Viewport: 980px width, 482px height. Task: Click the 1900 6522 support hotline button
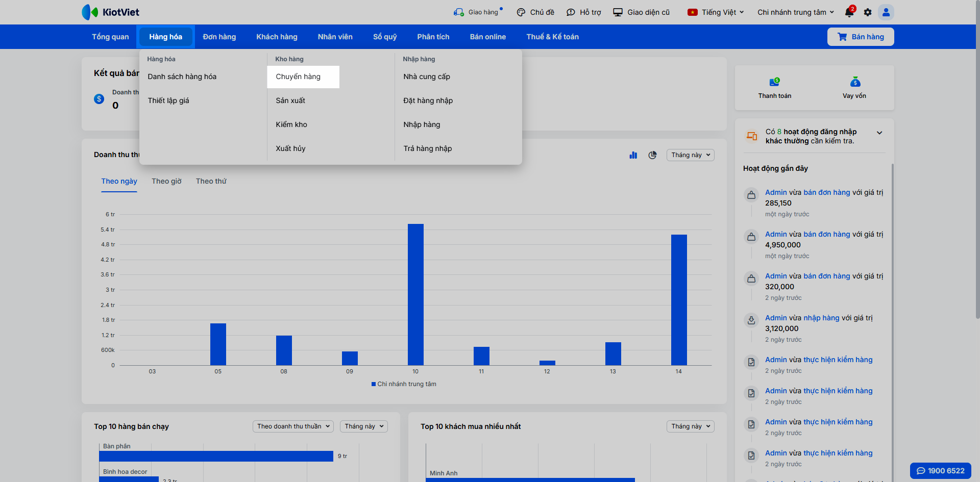[940, 471]
